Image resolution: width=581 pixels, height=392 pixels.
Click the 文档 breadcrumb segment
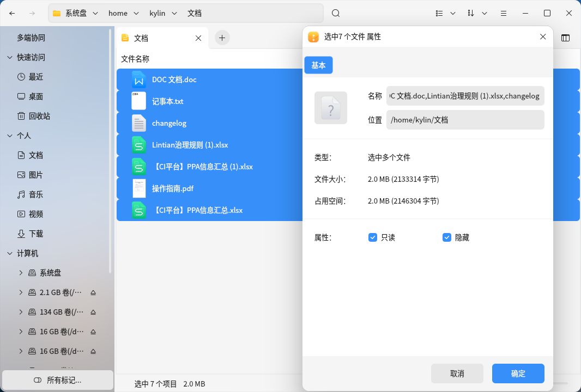pos(195,13)
